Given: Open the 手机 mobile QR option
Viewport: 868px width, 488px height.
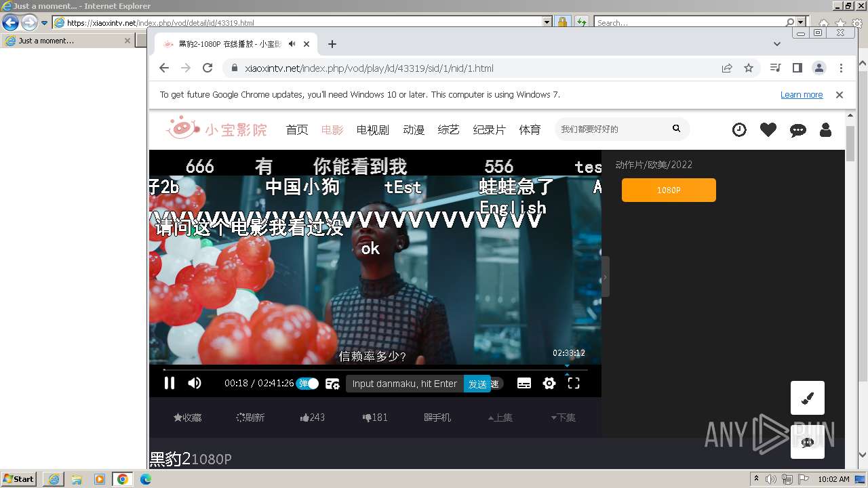Looking at the screenshot, I should (437, 418).
